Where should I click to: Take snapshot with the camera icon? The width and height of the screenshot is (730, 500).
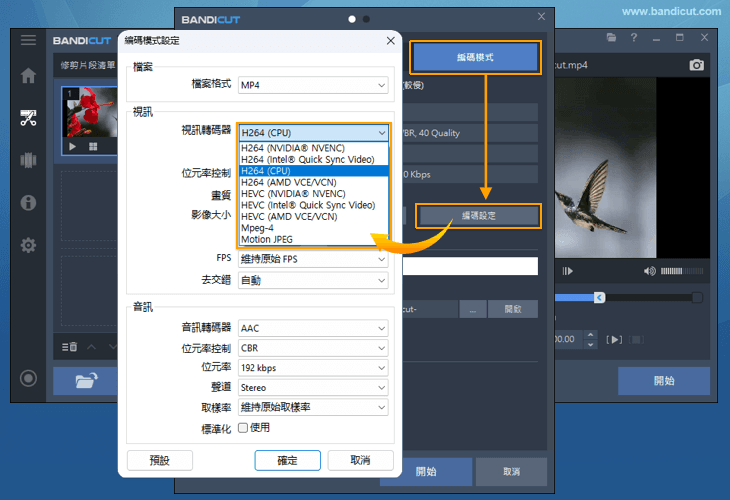click(696, 65)
